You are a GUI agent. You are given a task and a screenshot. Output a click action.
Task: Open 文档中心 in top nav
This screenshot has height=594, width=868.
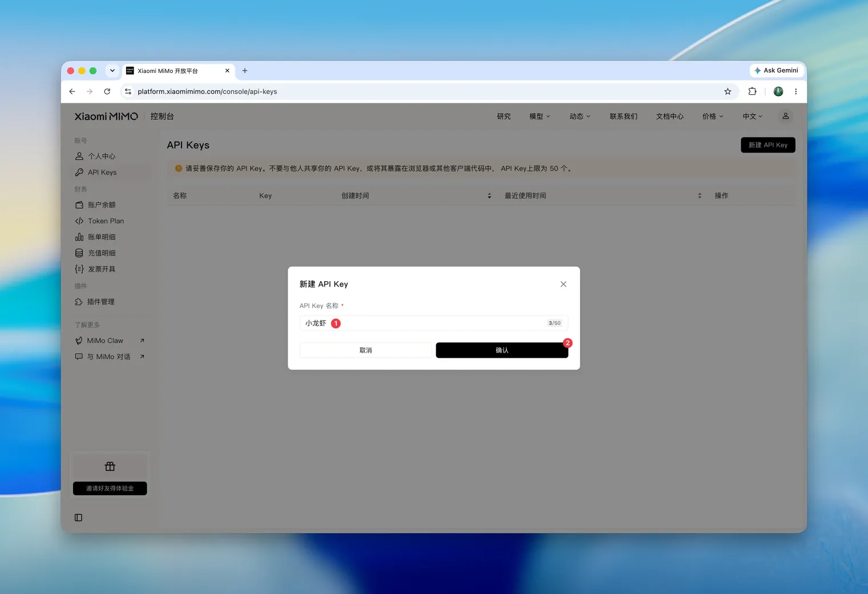[670, 116]
